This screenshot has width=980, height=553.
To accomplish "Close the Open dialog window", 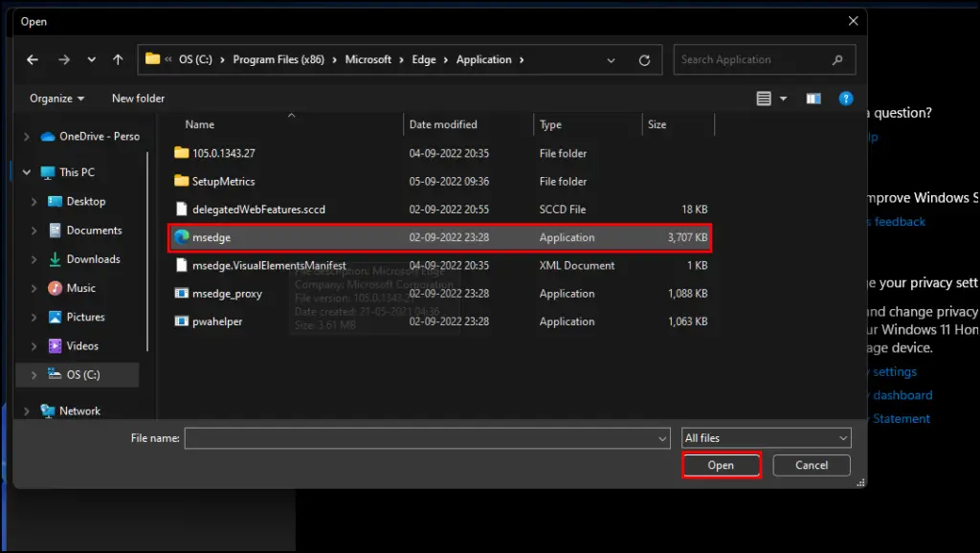I will (x=853, y=21).
